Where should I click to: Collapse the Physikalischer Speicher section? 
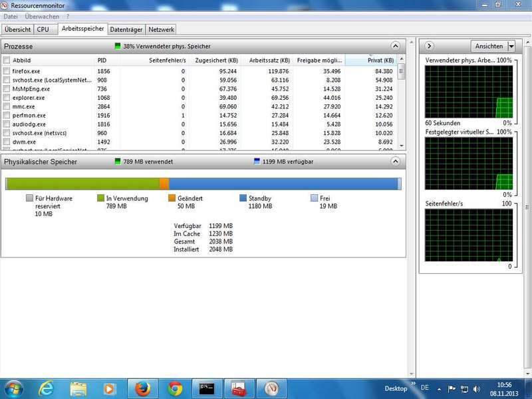396,162
